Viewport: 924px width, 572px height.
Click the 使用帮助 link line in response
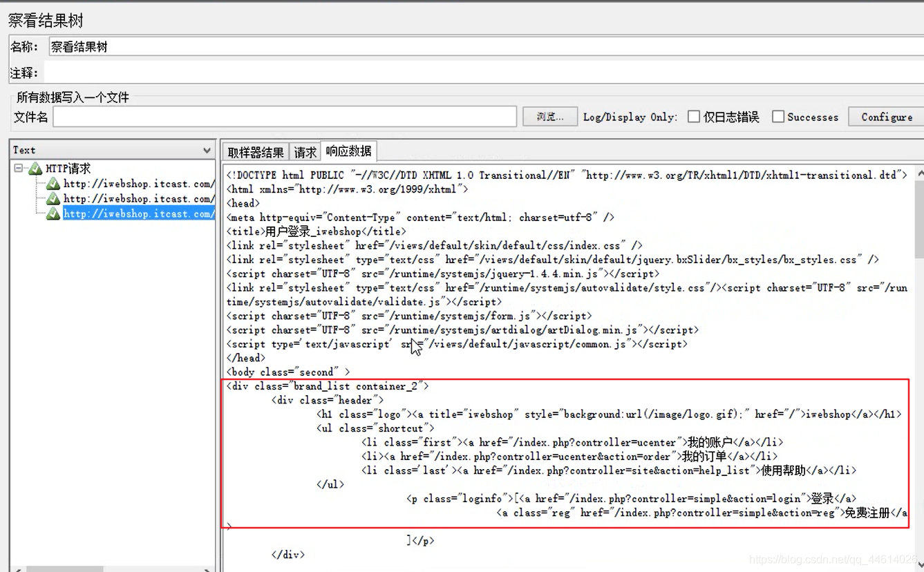tap(609, 470)
